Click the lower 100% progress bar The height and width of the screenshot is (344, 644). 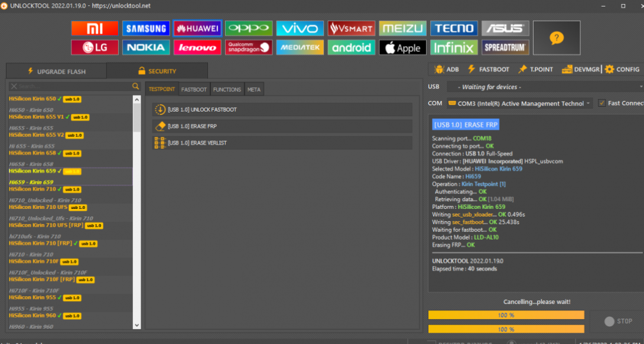coord(506,329)
